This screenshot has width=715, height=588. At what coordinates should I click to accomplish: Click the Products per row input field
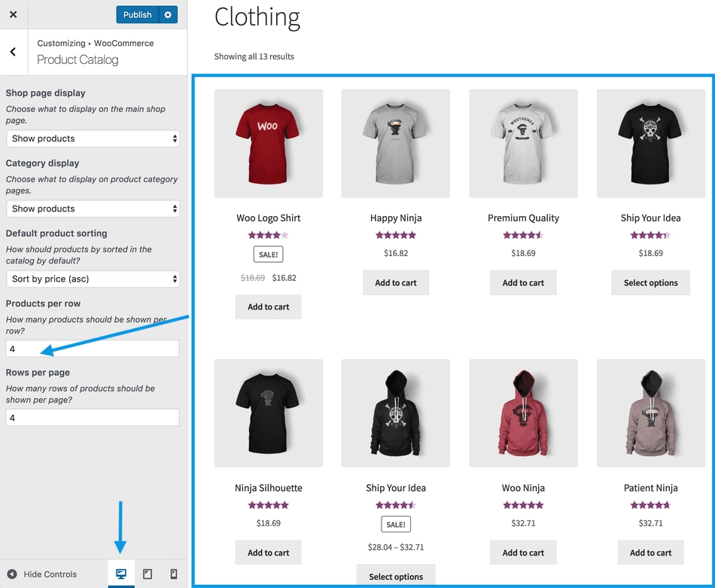click(93, 349)
